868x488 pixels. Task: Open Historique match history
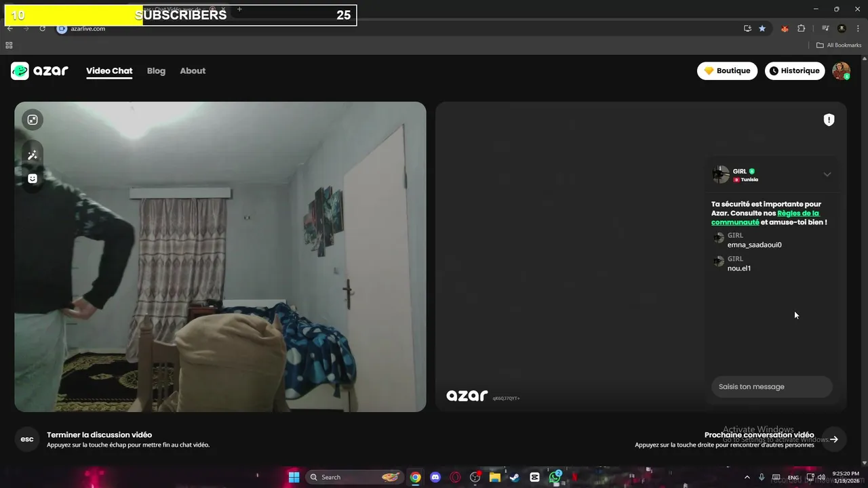click(x=795, y=70)
